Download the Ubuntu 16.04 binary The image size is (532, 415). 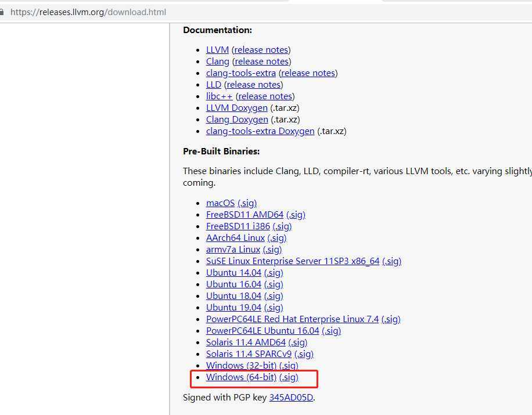234,284
